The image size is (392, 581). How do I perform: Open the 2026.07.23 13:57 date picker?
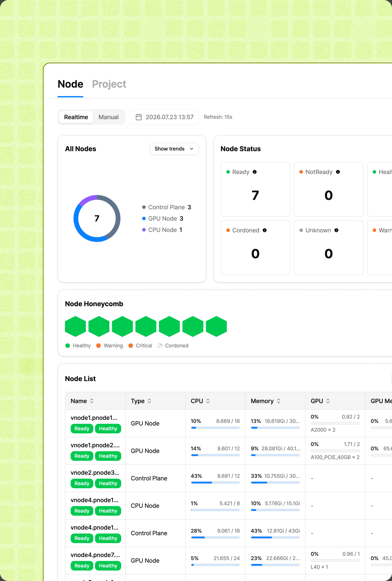164,117
